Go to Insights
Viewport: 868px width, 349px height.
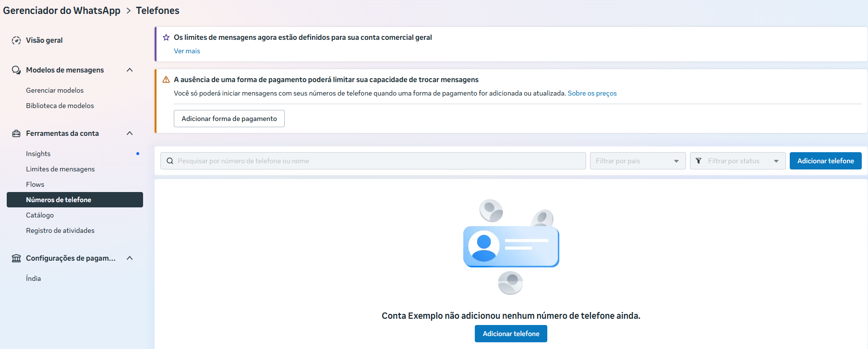pyautogui.click(x=38, y=154)
